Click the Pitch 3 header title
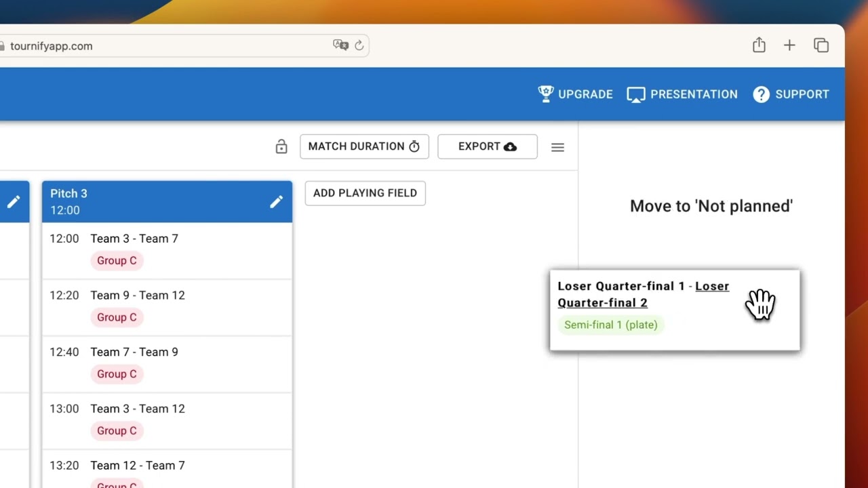 click(x=68, y=194)
